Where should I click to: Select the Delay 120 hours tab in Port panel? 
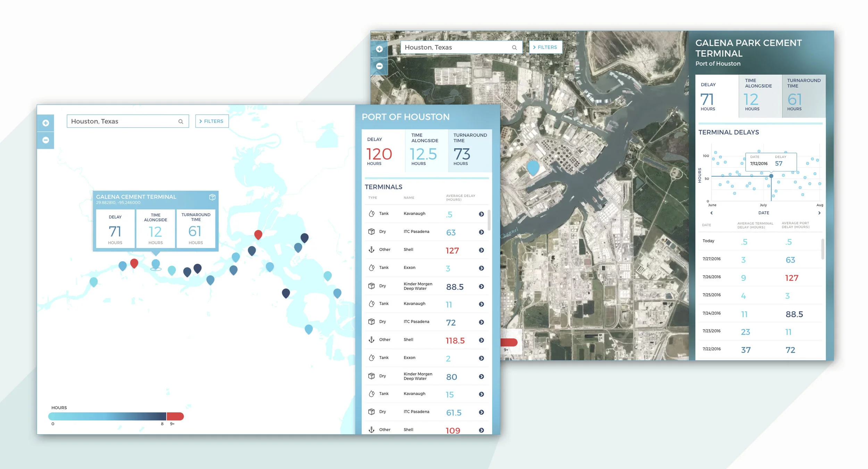pyautogui.click(x=383, y=151)
